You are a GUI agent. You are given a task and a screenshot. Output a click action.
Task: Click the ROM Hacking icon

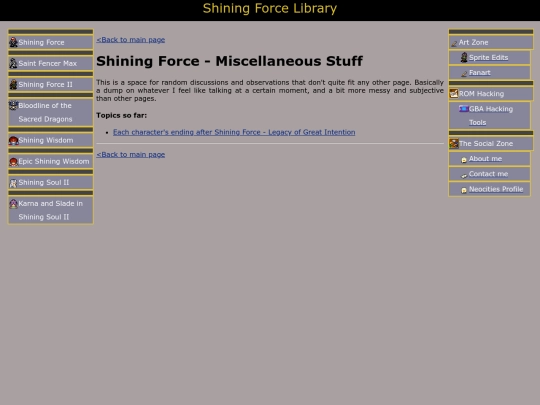(x=454, y=93)
